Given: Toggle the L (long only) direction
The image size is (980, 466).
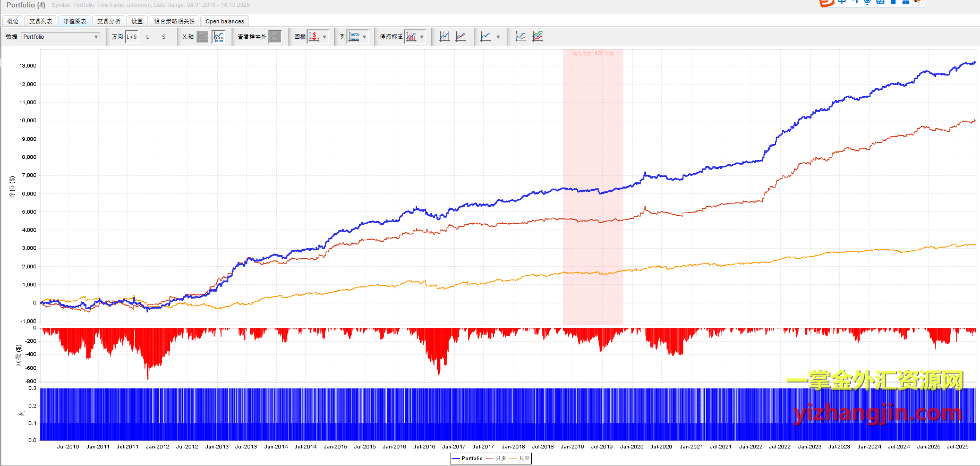Looking at the screenshot, I should click(x=148, y=37).
